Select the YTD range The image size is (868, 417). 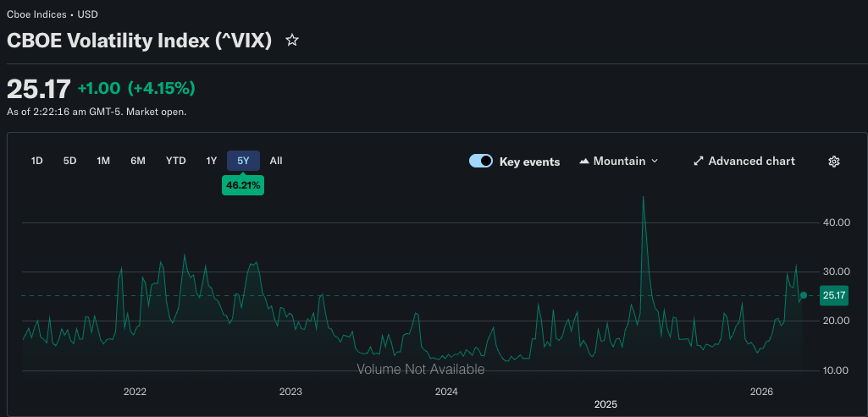point(176,161)
